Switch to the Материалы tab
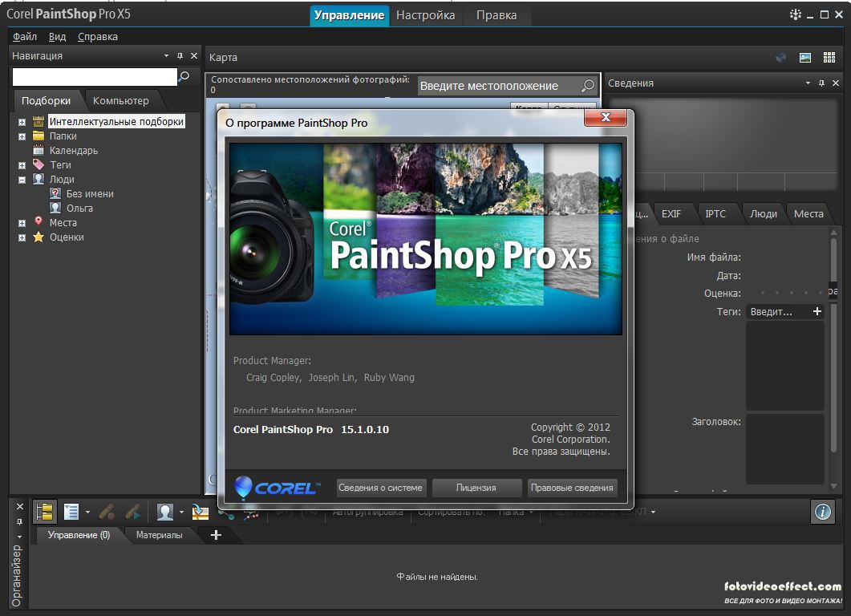 (x=159, y=535)
